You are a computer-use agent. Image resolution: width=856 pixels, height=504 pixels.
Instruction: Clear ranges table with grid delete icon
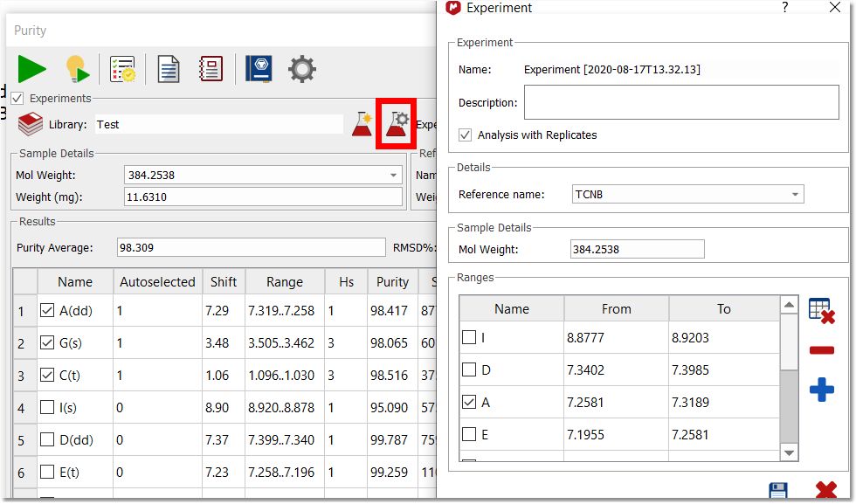tap(822, 311)
